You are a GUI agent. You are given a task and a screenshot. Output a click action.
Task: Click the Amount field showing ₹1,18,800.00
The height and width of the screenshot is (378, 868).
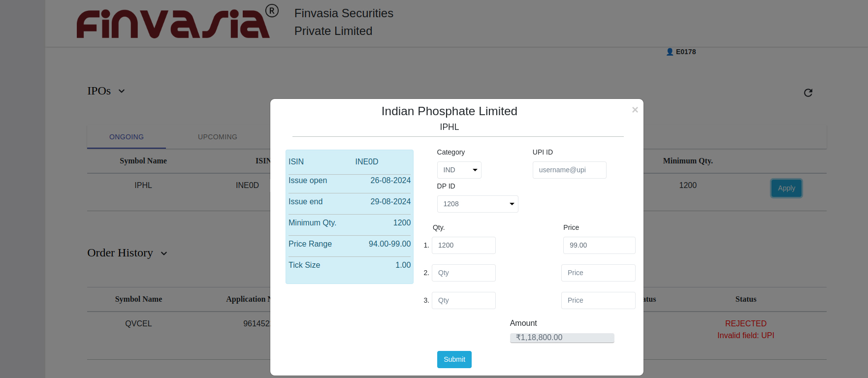coord(562,338)
